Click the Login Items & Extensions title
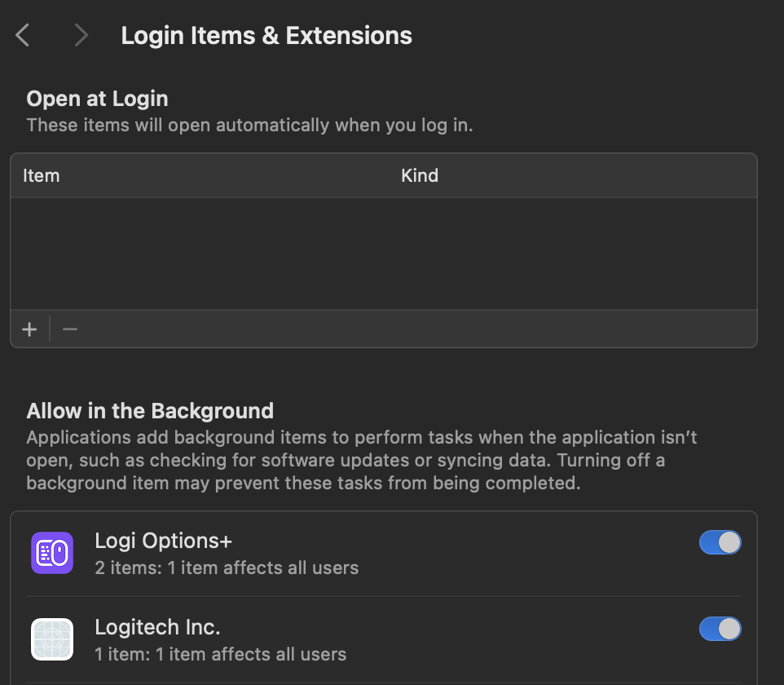This screenshot has width=784, height=685. [266, 36]
